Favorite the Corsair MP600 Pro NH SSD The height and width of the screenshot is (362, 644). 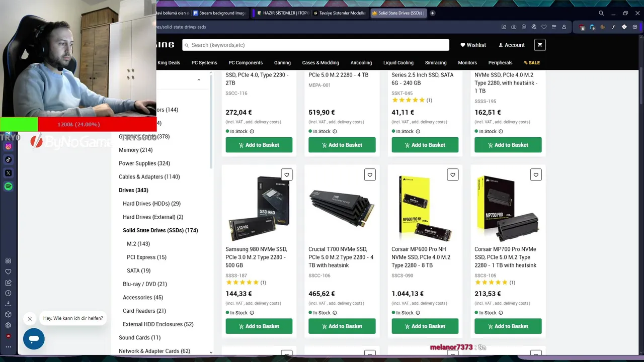(453, 174)
